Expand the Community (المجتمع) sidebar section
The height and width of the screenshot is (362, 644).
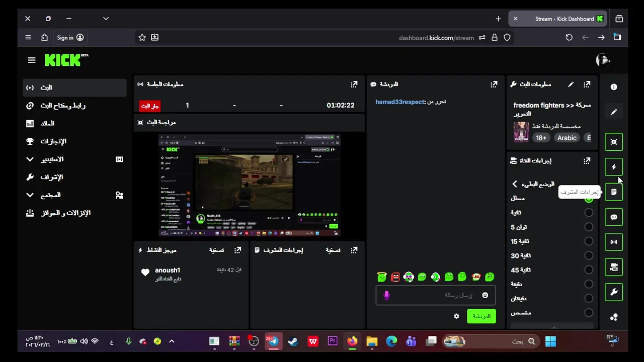tap(74, 195)
